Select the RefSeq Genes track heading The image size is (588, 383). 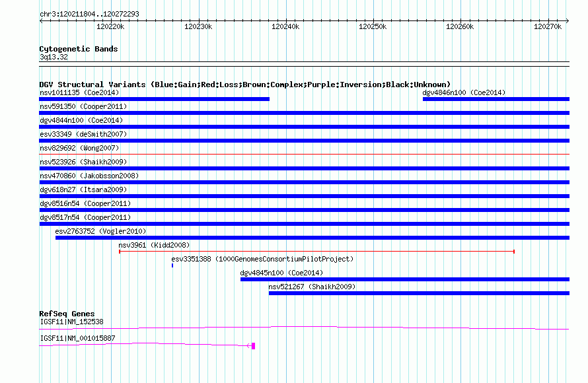[67, 314]
